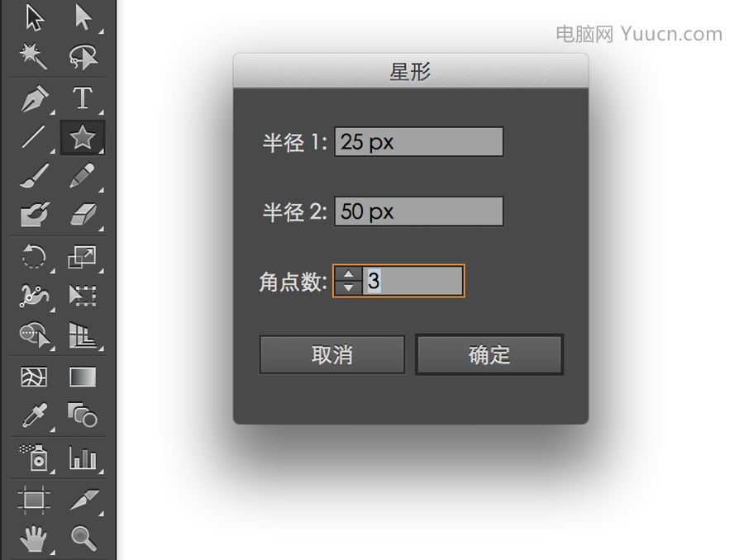Select the Blend tool

click(x=83, y=415)
